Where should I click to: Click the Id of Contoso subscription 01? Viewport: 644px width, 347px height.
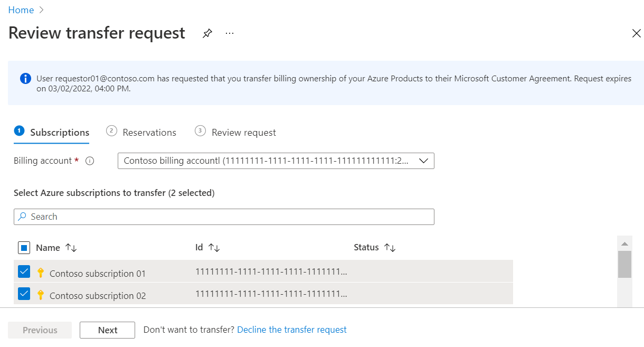click(271, 272)
